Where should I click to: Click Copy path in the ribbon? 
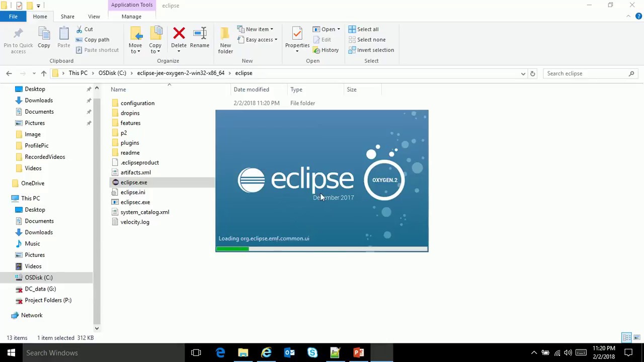pos(93,40)
